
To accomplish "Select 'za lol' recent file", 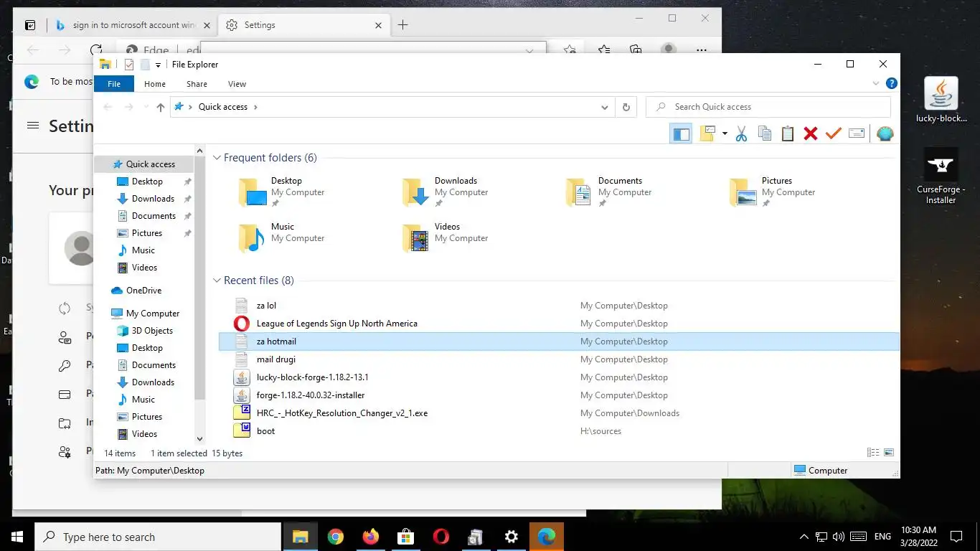I will click(559, 306).
